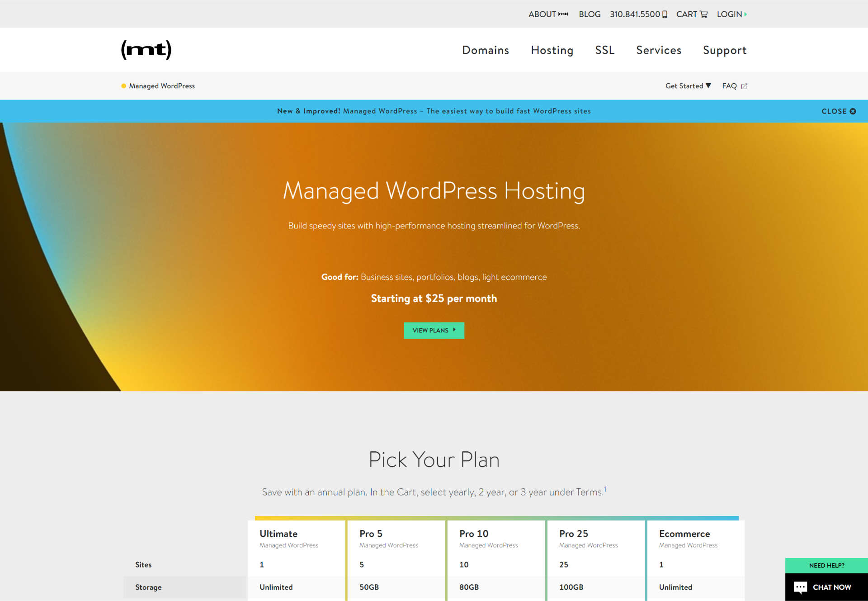Open the FAQ link
The height and width of the screenshot is (601, 868).
(729, 86)
